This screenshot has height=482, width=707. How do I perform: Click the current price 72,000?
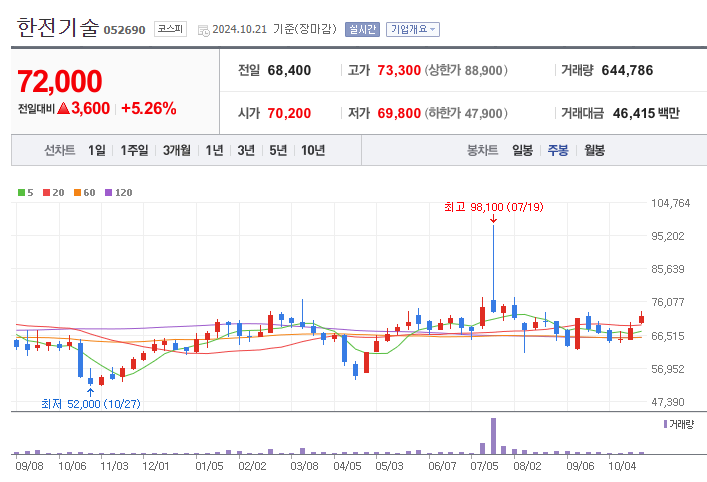60,81
